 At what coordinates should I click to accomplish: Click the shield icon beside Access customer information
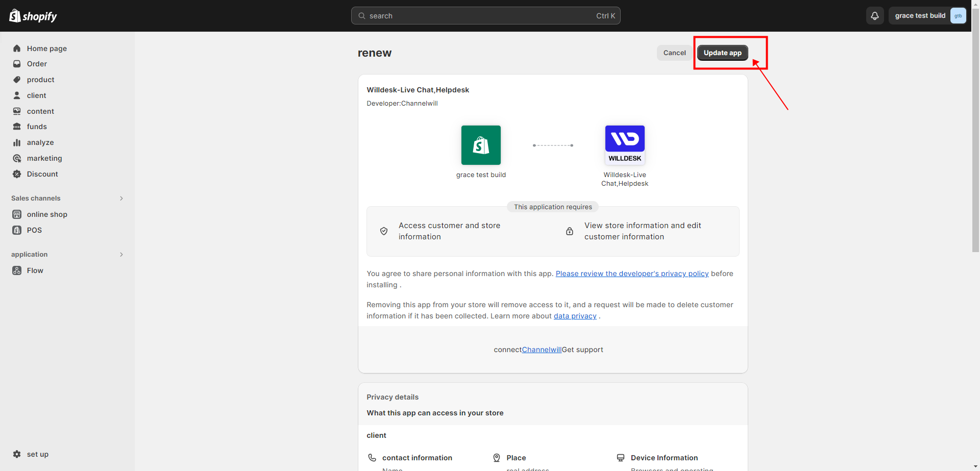pyautogui.click(x=384, y=231)
